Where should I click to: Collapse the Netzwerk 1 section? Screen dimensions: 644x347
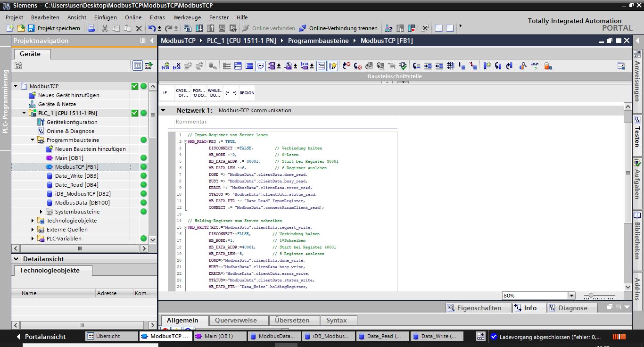(x=164, y=110)
